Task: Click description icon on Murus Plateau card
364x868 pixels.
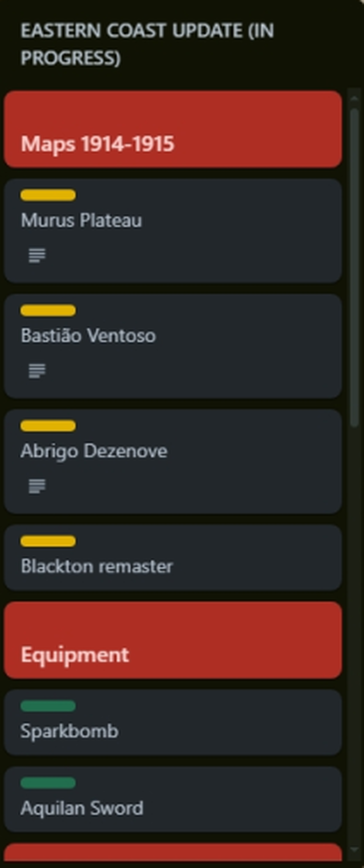Action: [x=37, y=255]
